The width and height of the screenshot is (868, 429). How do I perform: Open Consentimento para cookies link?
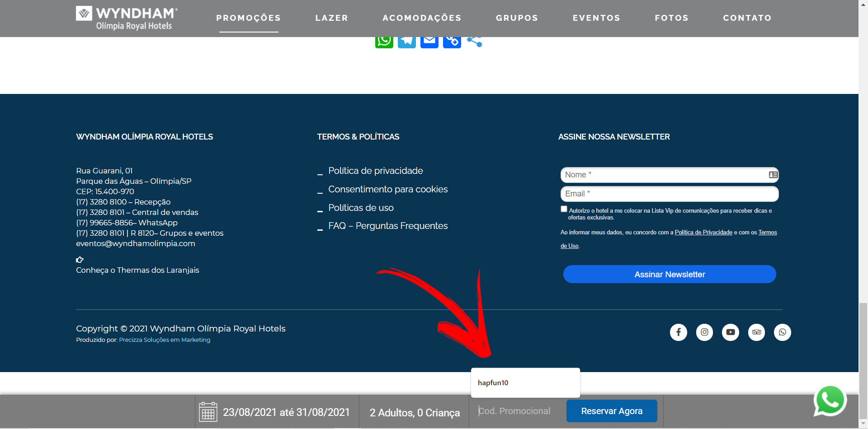(388, 189)
